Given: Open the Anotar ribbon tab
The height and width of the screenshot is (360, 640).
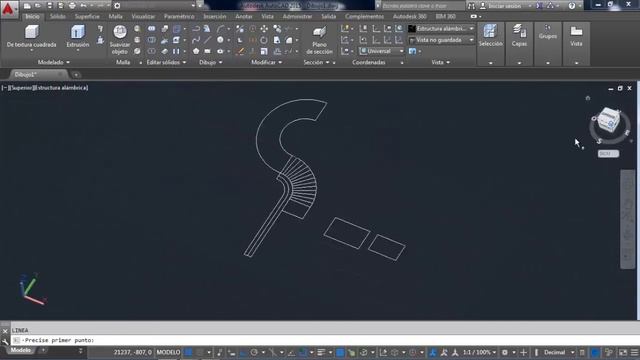Looking at the screenshot, I should click(244, 16).
